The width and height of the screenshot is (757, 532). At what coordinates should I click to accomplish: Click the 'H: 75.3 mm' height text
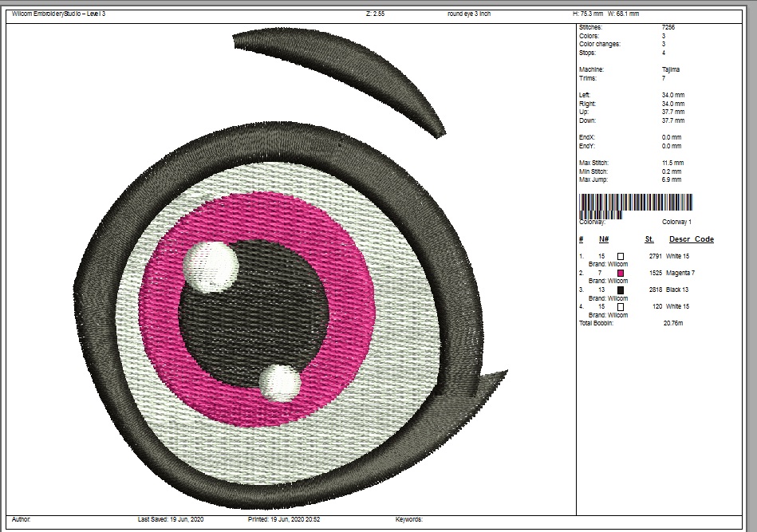point(588,14)
